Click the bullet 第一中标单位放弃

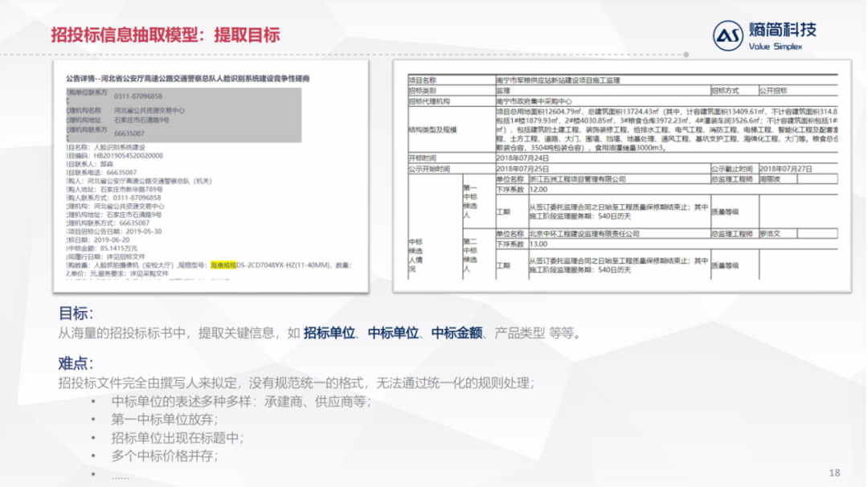coord(165,419)
